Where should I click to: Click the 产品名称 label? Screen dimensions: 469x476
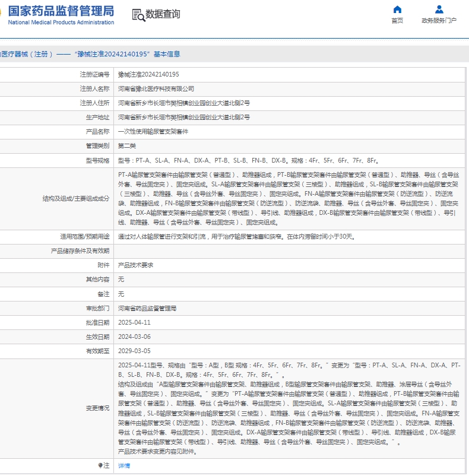coord(97,132)
